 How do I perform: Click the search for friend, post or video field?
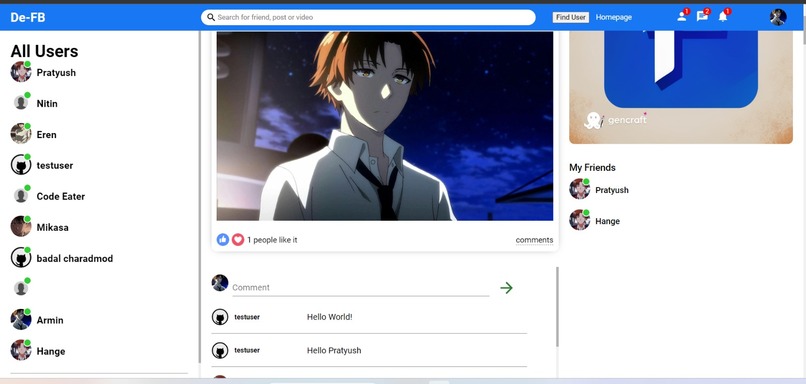pos(368,17)
